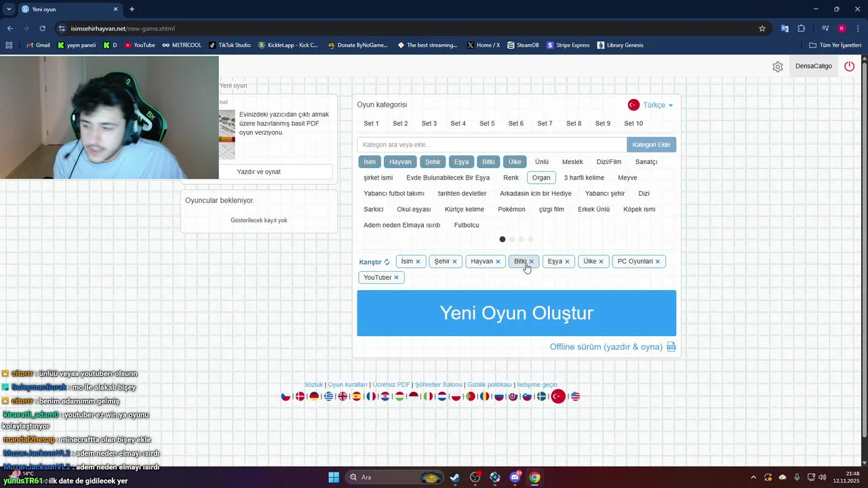The image size is (868, 488).
Task: Click the red power logout icon
Action: pyautogui.click(x=849, y=66)
